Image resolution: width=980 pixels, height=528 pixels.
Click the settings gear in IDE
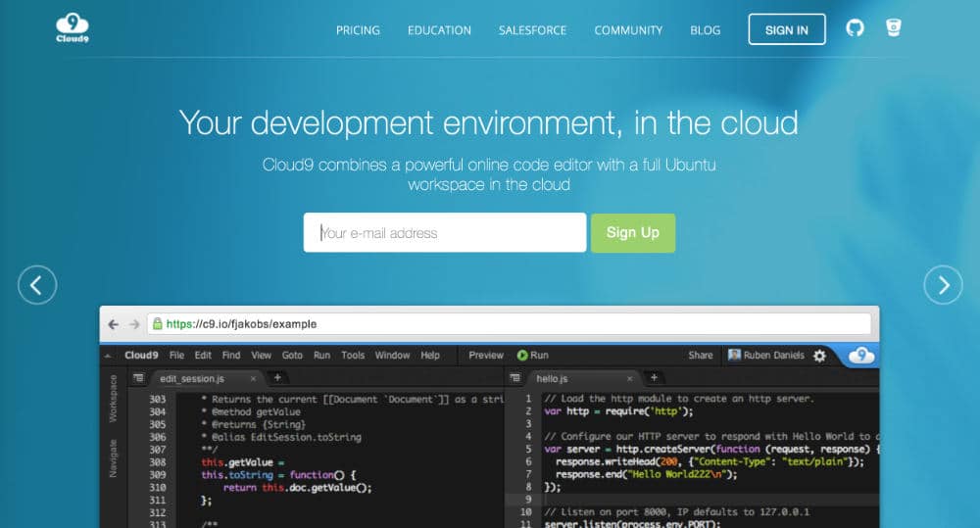819,356
